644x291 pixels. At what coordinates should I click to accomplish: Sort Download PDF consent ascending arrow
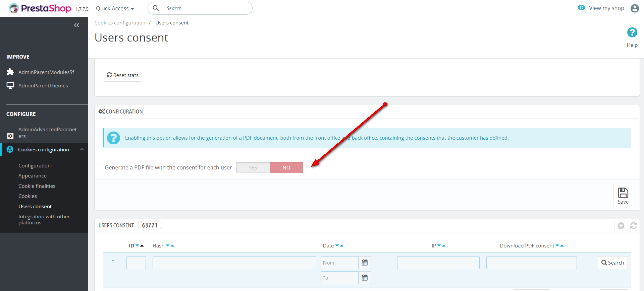click(x=562, y=246)
